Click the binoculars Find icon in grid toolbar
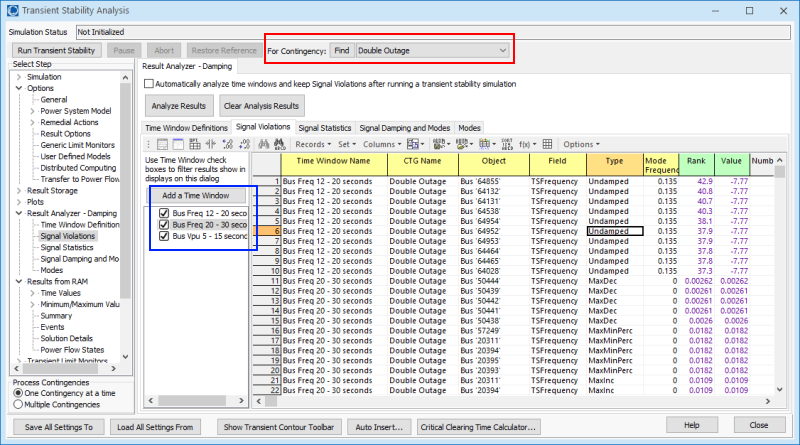 point(265,144)
